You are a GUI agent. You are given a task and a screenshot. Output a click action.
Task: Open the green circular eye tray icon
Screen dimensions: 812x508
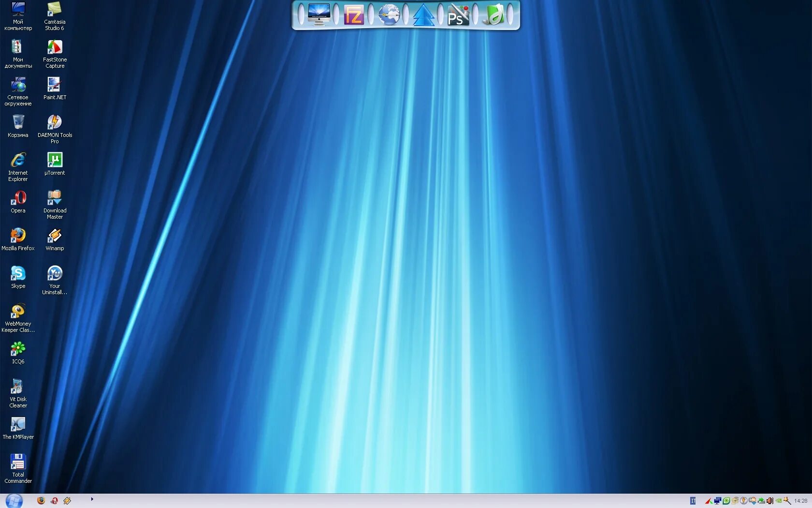[x=726, y=501]
